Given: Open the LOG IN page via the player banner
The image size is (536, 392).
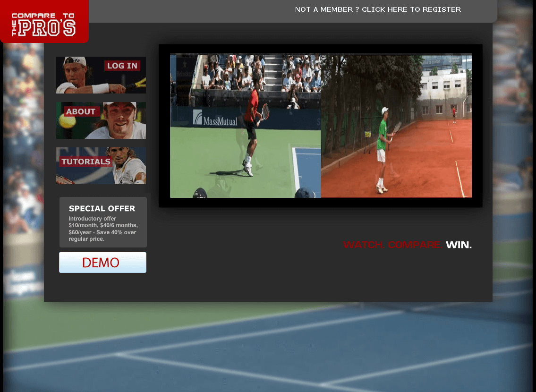Looking at the screenshot, I should 101,75.
